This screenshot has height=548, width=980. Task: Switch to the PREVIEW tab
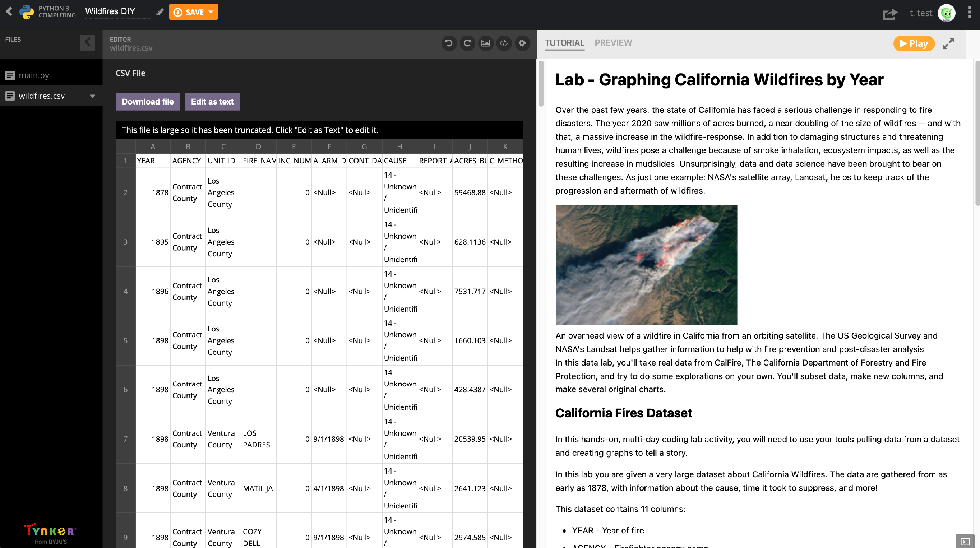coord(613,43)
